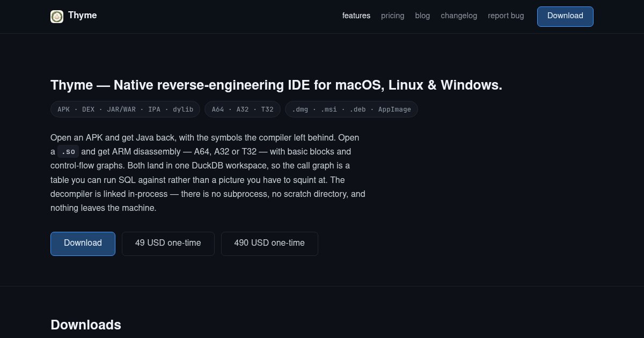Choose the 49 USD one-time option
644x338 pixels.
[x=168, y=244]
